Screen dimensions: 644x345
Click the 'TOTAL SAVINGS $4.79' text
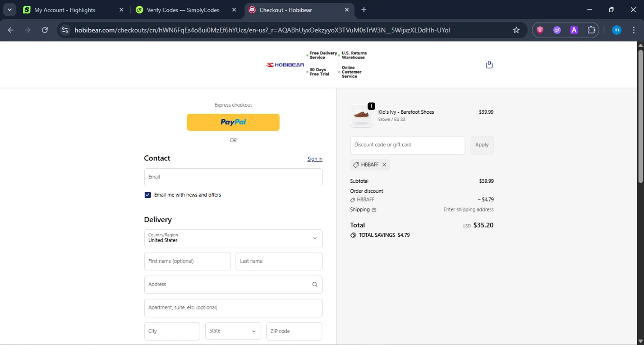384,235
